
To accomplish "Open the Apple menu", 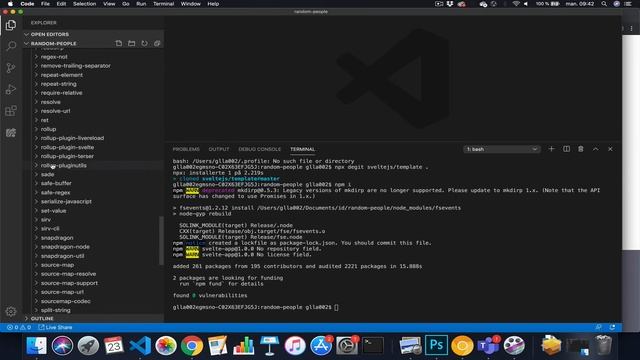I will (10, 4).
